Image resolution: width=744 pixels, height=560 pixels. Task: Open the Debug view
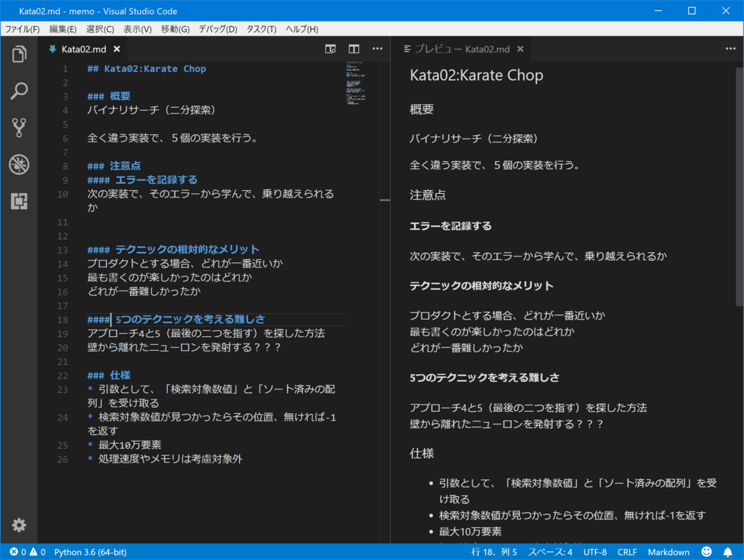click(19, 165)
